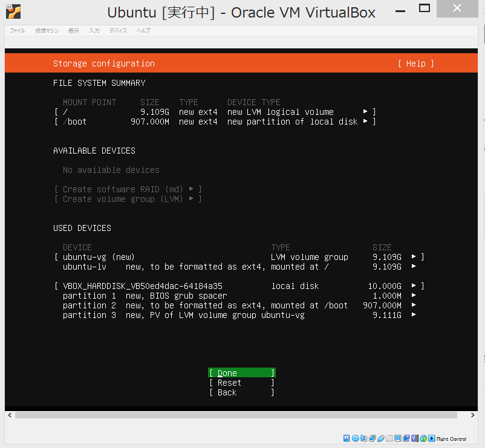Expand the partition 2 row arrow
The width and height of the screenshot is (485, 448).
tap(414, 305)
